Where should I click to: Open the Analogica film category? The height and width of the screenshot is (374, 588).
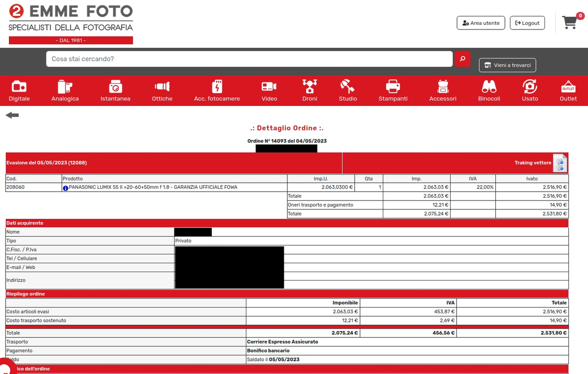point(65,91)
